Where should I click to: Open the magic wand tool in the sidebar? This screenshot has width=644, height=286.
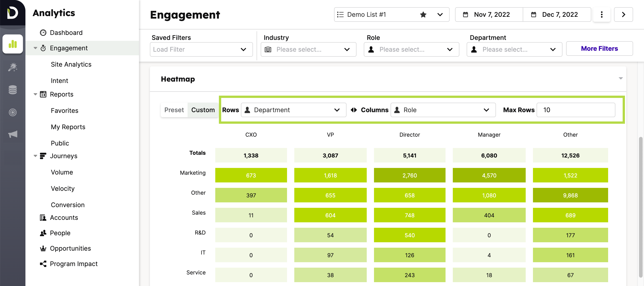point(12,67)
